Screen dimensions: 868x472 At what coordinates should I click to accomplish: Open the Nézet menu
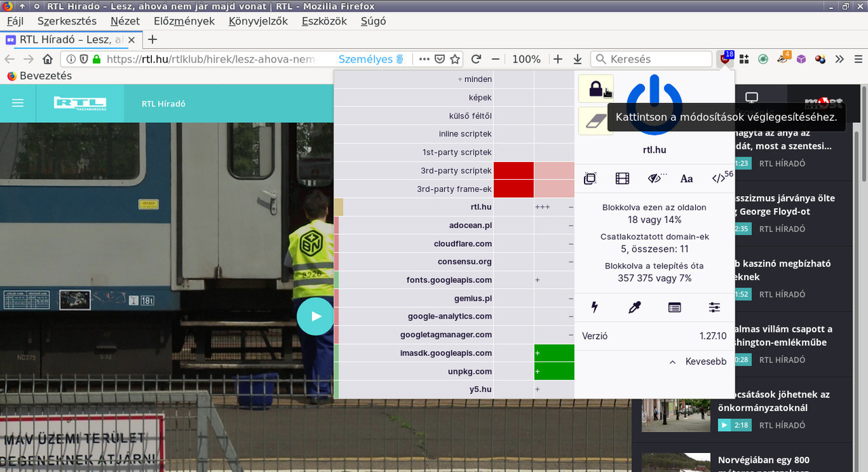pos(125,21)
